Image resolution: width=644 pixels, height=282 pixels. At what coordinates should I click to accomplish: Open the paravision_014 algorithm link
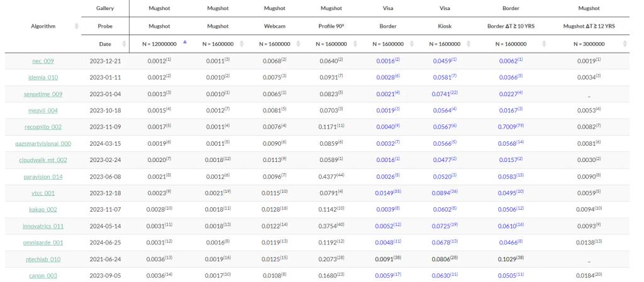tap(43, 176)
